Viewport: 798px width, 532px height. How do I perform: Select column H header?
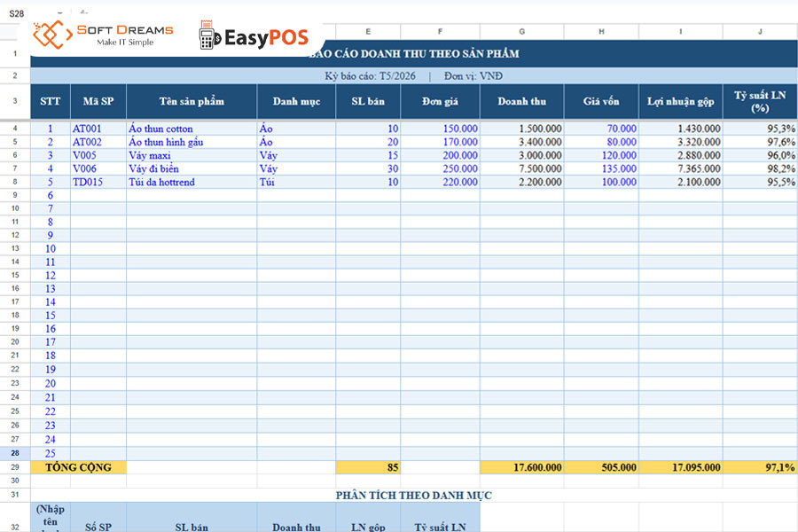(601, 32)
